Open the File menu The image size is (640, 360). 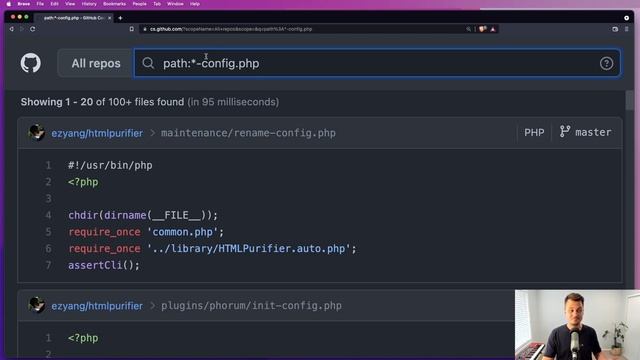tap(40, 4)
